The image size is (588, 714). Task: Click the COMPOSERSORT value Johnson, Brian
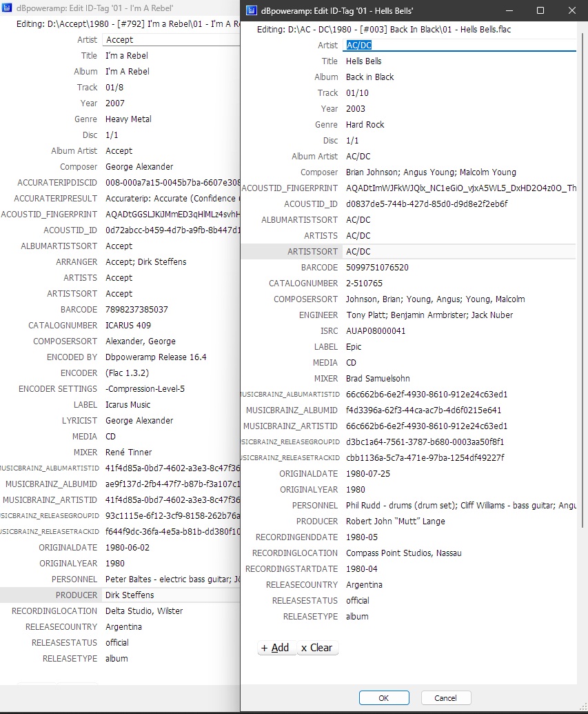435,299
